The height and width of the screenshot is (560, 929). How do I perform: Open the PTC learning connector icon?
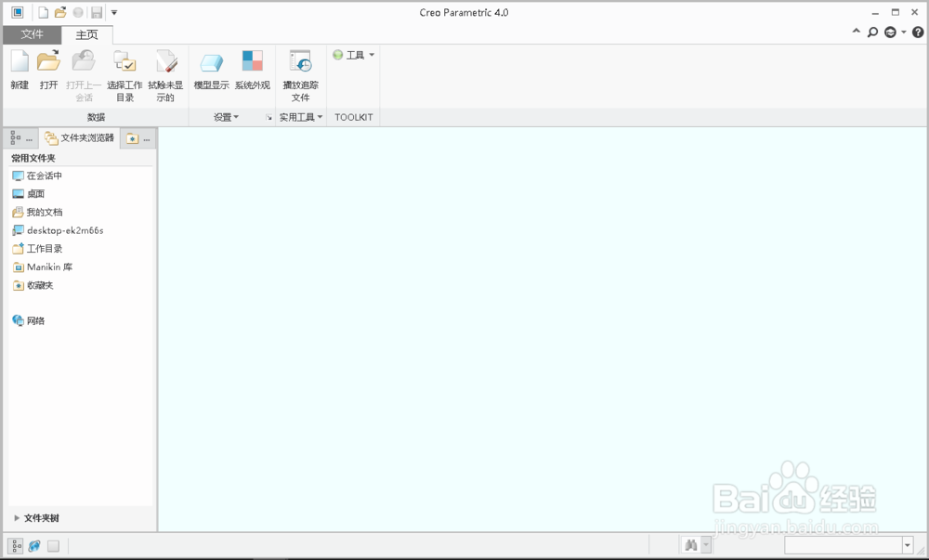click(x=890, y=32)
